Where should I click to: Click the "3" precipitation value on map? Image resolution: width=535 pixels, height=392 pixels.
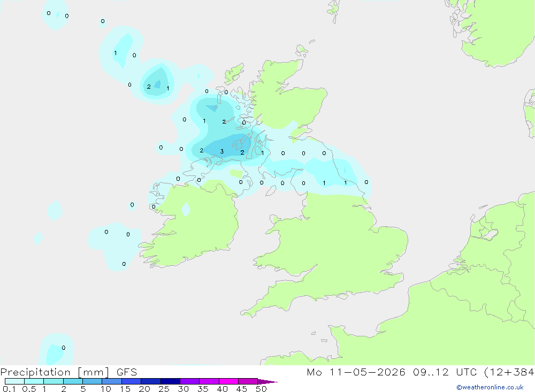(x=222, y=151)
